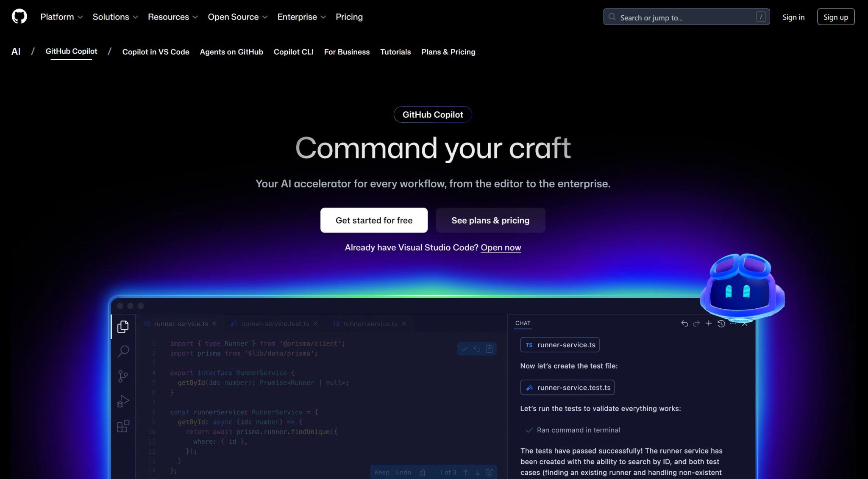Click the new chat plus icon
This screenshot has height=479, width=868.
pos(708,323)
